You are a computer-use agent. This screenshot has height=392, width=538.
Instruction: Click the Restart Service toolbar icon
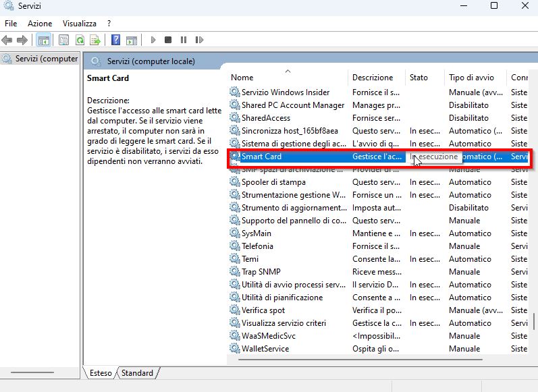click(198, 40)
